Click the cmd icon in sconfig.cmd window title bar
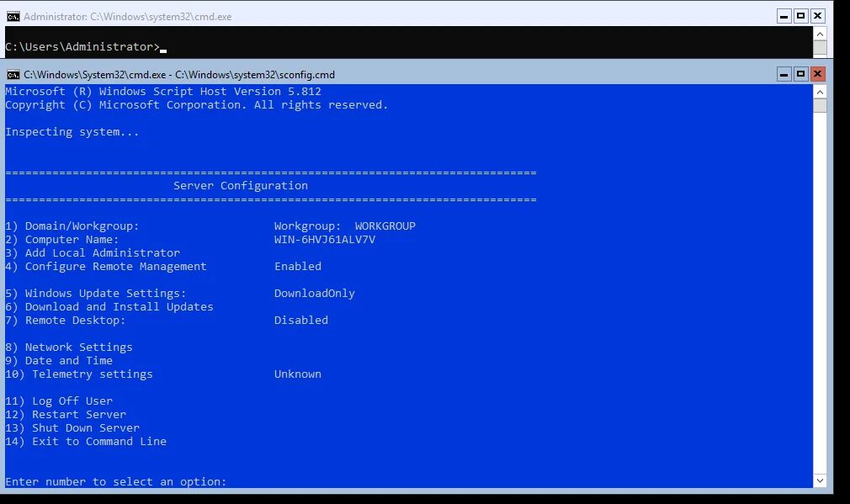850x504 pixels. 13,75
